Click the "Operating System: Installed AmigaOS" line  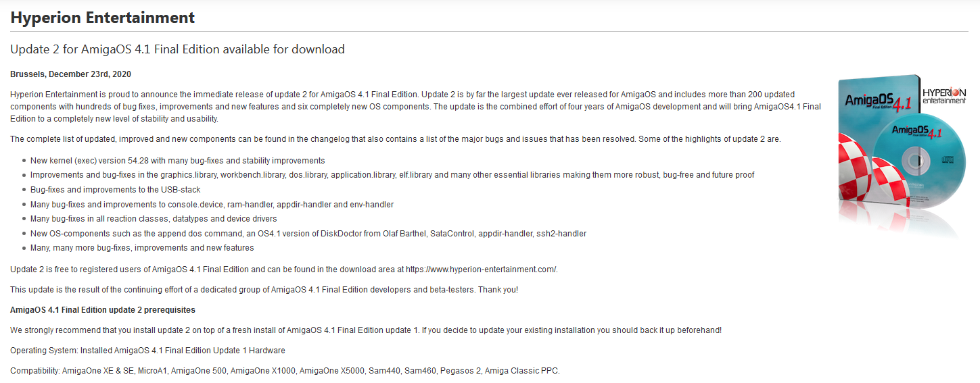pyautogui.click(x=147, y=351)
